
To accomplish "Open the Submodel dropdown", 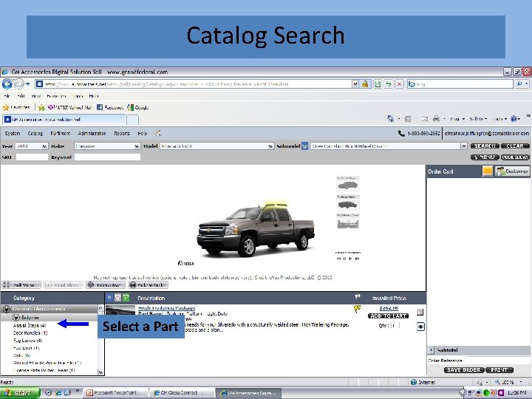I will [389, 146].
